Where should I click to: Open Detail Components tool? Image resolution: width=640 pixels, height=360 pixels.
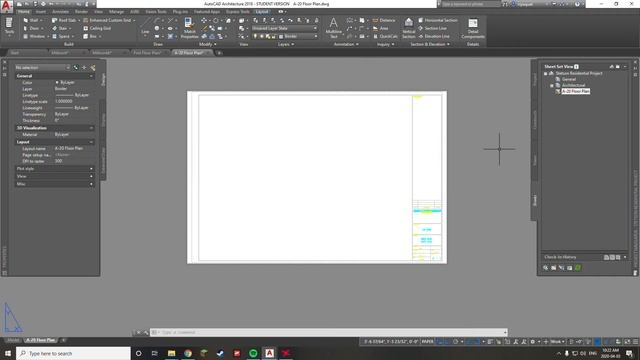pyautogui.click(x=473, y=28)
